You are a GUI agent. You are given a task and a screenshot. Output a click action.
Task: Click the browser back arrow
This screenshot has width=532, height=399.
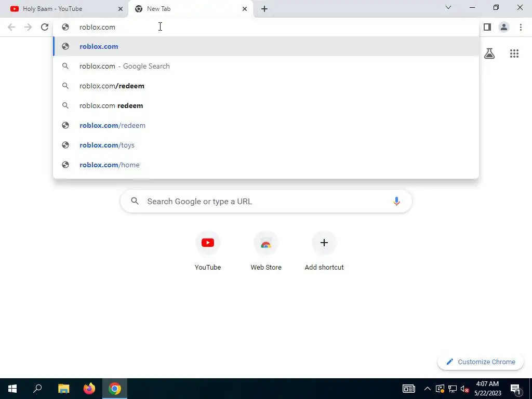(x=11, y=27)
